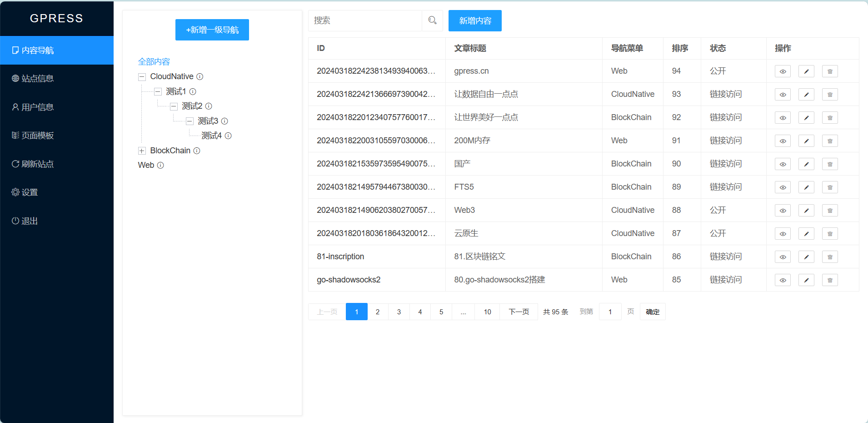Viewport: 868px width, 423px height.
Task: Expand the BlockChain tree node
Action: tap(142, 151)
